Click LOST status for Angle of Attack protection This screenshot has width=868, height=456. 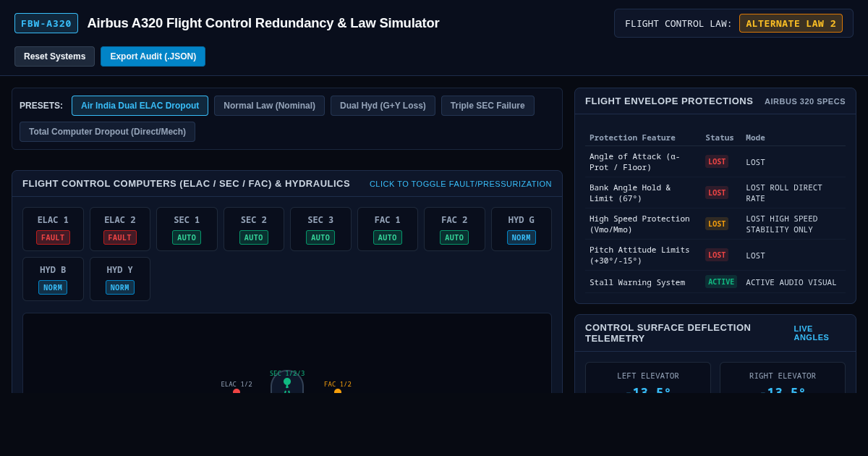717,161
